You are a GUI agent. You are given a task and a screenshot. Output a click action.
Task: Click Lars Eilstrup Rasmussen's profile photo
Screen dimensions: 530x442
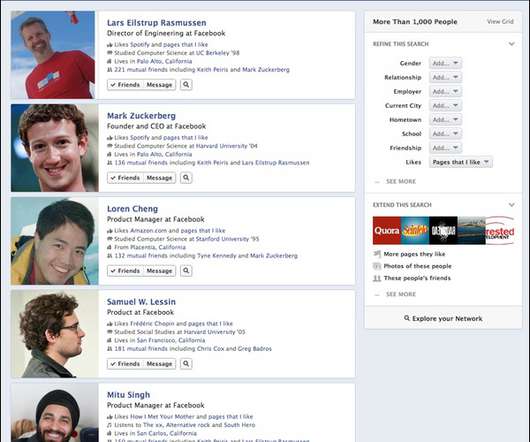(x=53, y=55)
